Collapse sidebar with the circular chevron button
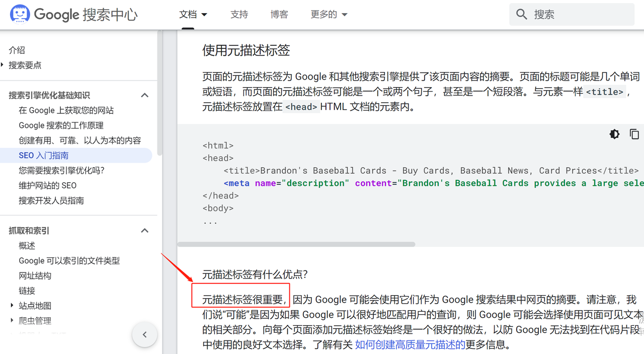Image resolution: width=644 pixels, height=354 pixels. tap(144, 334)
